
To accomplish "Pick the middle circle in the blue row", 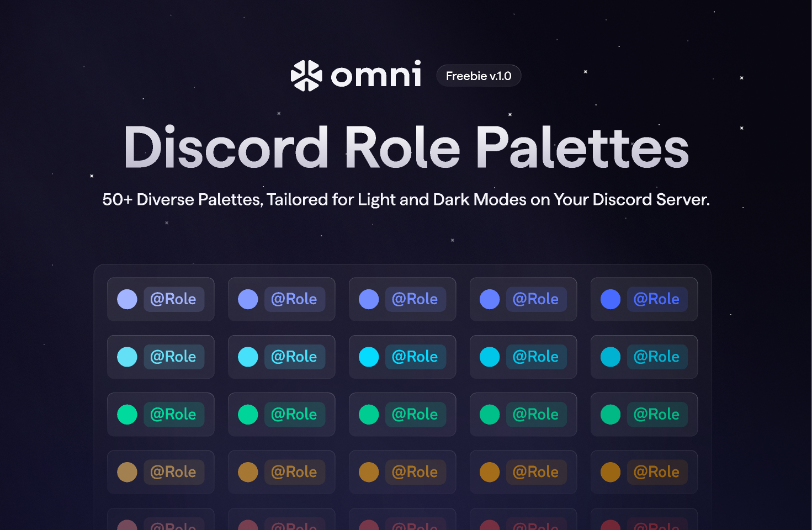I will pyautogui.click(x=369, y=299).
